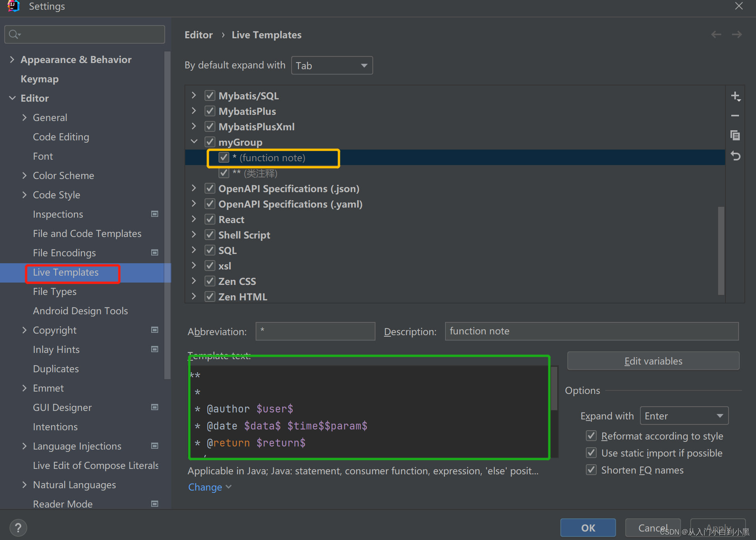This screenshot has height=540, width=756.
Task: Open Code Editing settings page
Action: pos(61,137)
